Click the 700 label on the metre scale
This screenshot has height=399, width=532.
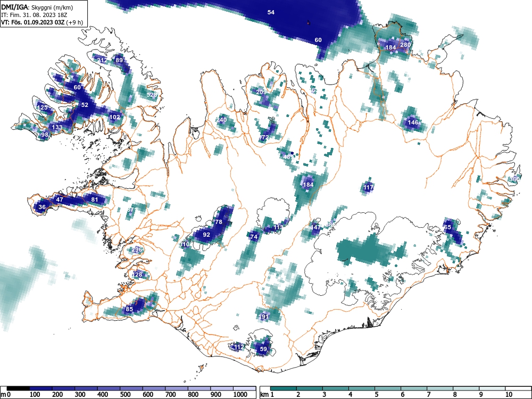click(x=170, y=395)
